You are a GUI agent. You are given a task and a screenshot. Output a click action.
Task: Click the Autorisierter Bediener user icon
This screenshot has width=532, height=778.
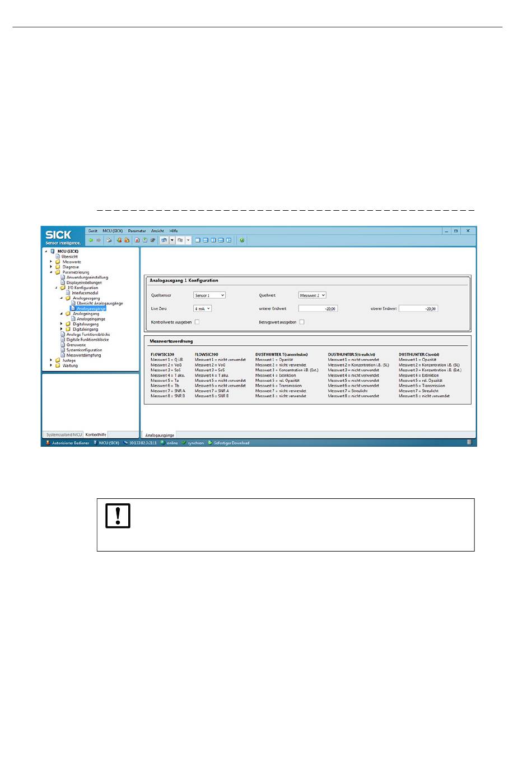(x=48, y=443)
